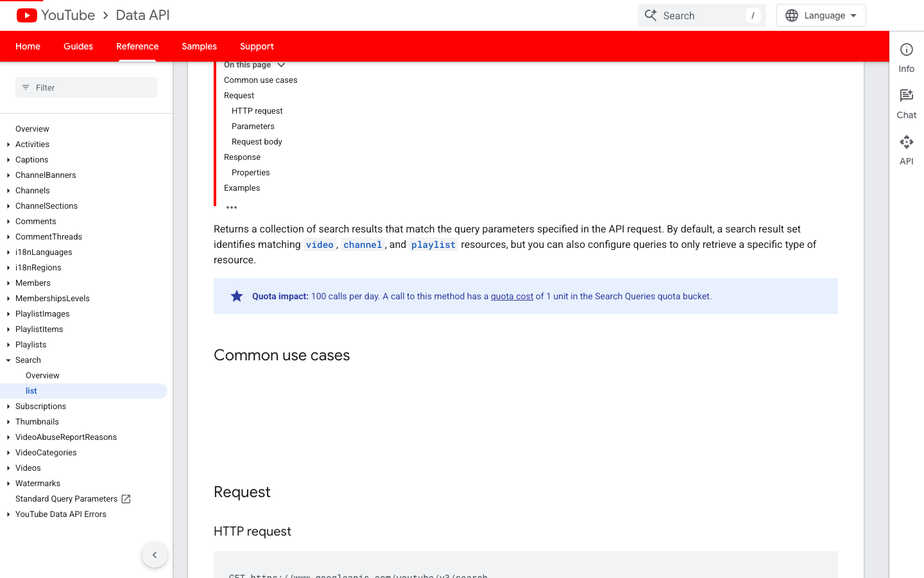Open the Support tab

click(x=257, y=46)
